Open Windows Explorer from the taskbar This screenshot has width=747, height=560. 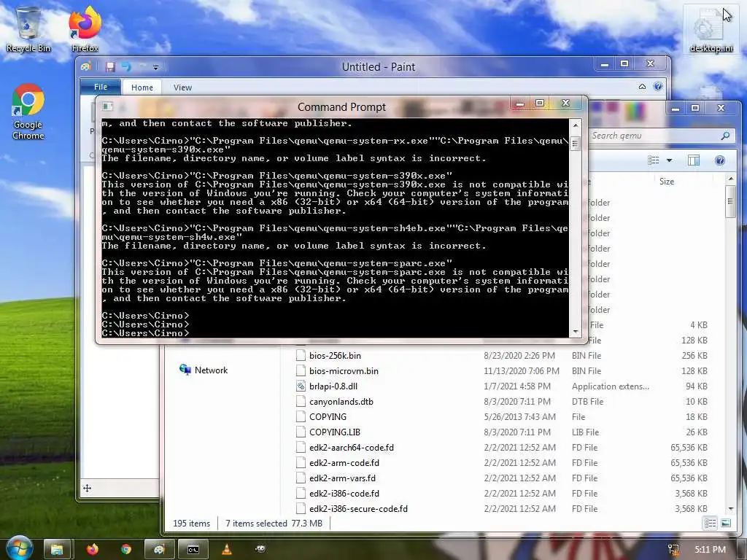coord(57,549)
